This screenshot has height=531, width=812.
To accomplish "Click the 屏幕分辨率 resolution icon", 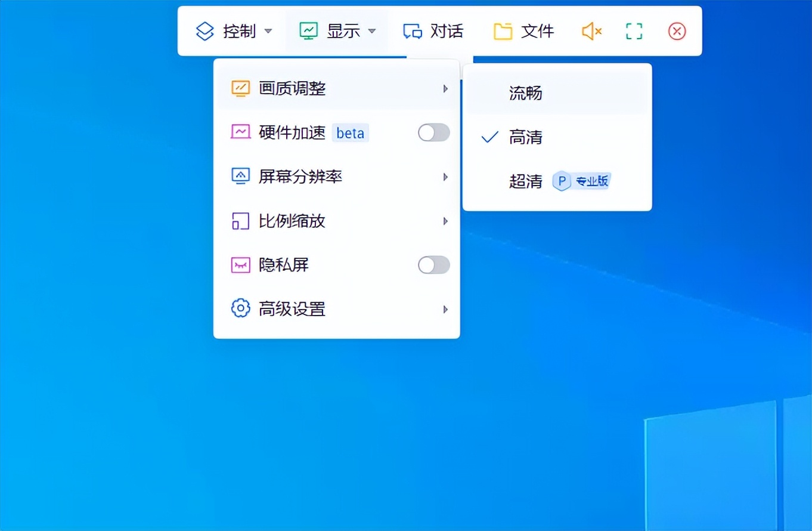I will pos(240,177).
